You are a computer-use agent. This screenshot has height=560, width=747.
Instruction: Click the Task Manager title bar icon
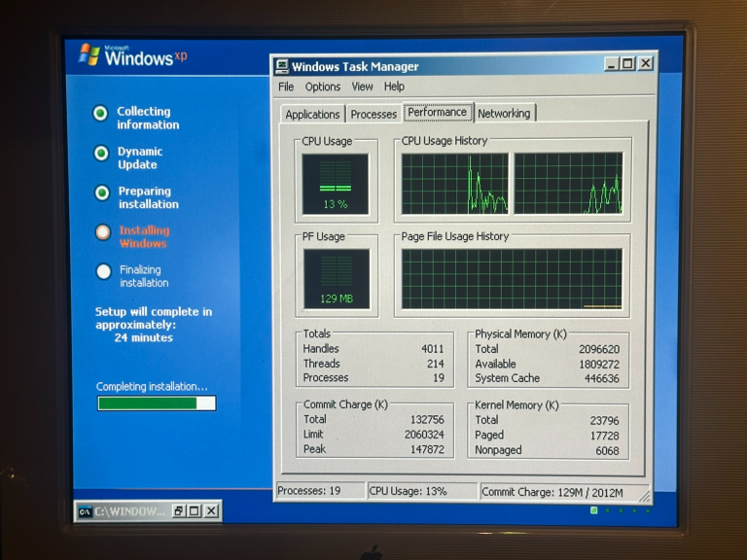point(281,67)
